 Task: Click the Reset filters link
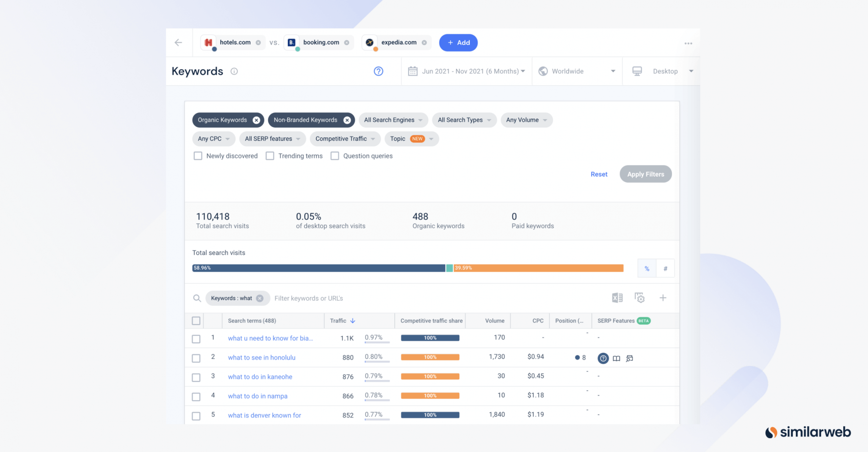click(599, 174)
